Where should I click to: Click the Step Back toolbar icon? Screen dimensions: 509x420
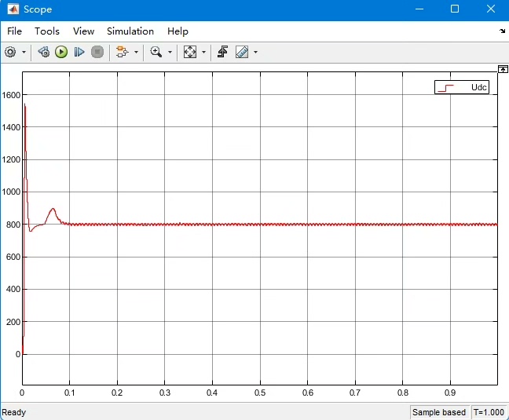pos(43,52)
